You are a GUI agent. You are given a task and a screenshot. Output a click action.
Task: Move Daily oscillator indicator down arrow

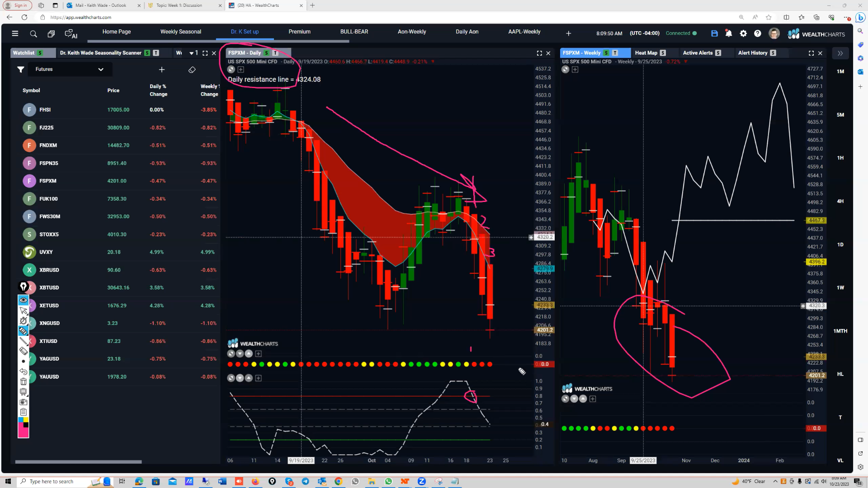(x=240, y=378)
